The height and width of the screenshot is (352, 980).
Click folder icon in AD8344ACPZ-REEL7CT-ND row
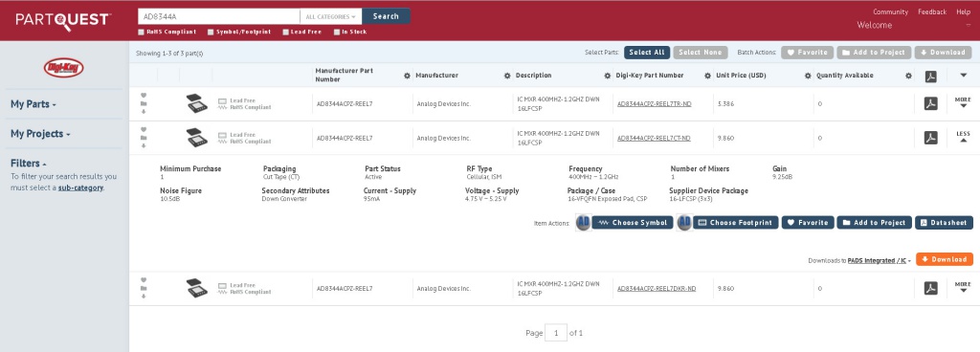[x=144, y=138]
